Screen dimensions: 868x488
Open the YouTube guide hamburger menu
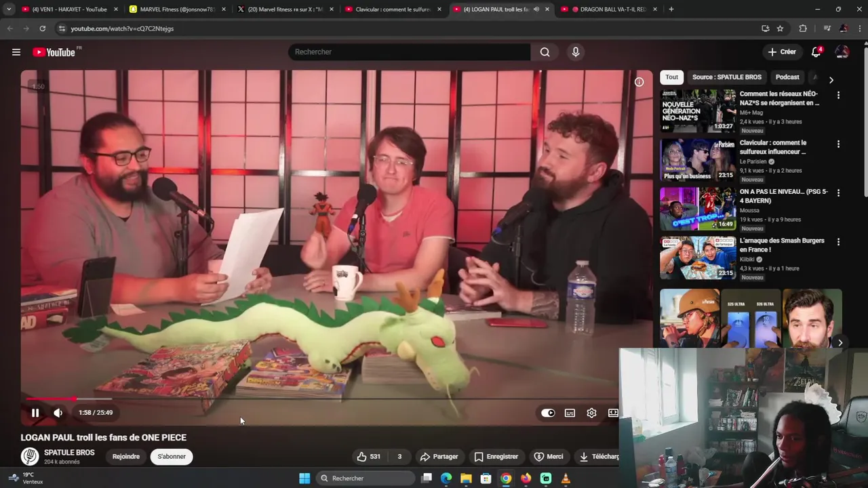coord(16,52)
